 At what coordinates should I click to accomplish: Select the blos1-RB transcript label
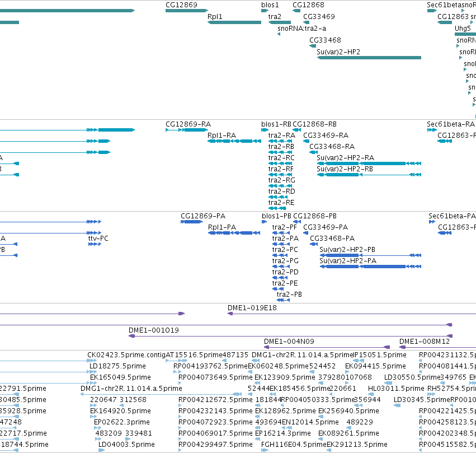point(276,124)
